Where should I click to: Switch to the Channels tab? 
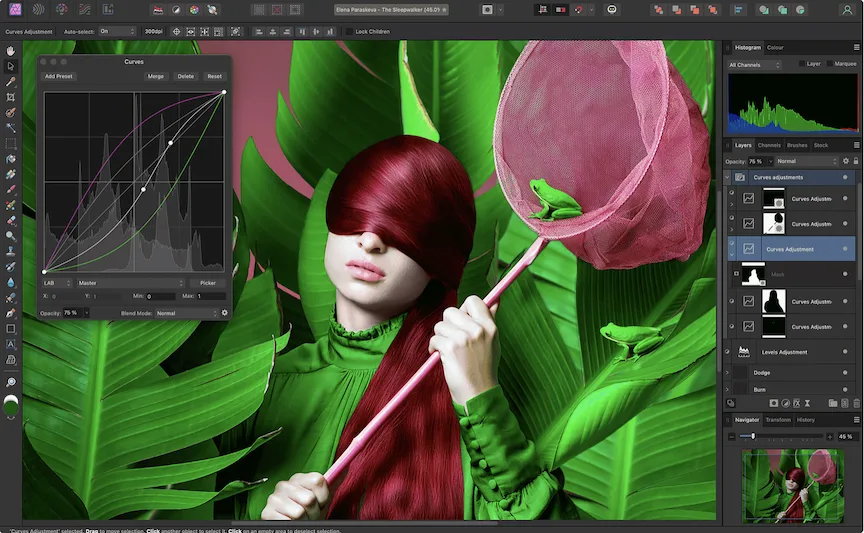(769, 145)
